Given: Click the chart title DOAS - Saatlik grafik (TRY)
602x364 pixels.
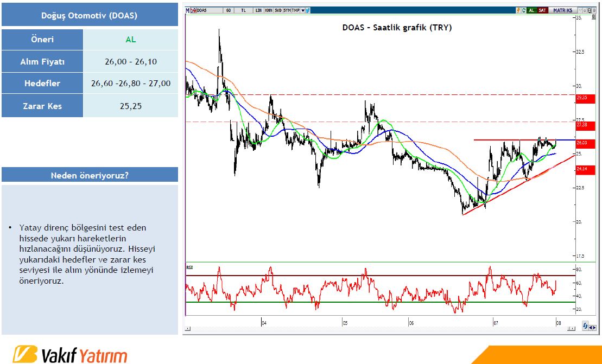Looking at the screenshot, I should pyautogui.click(x=397, y=28).
